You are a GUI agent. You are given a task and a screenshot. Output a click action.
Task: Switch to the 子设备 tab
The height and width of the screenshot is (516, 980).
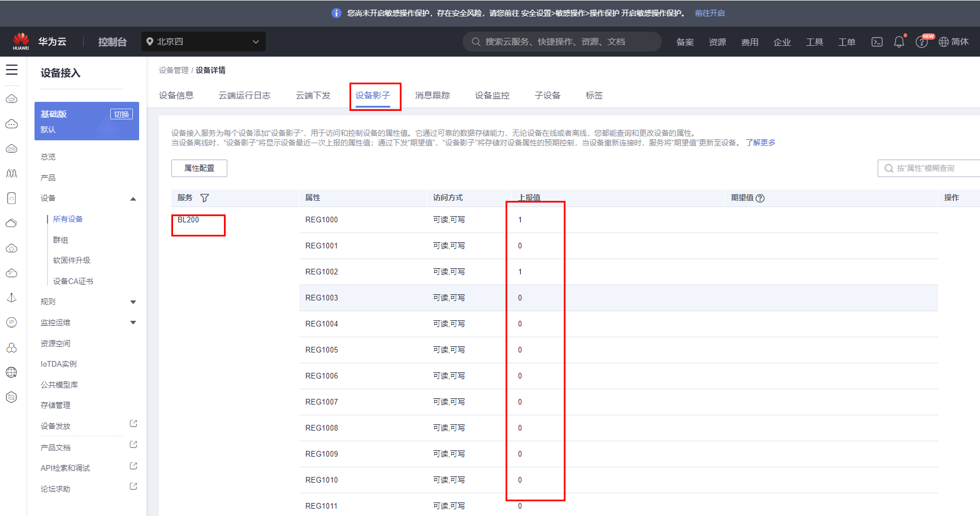point(548,96)
